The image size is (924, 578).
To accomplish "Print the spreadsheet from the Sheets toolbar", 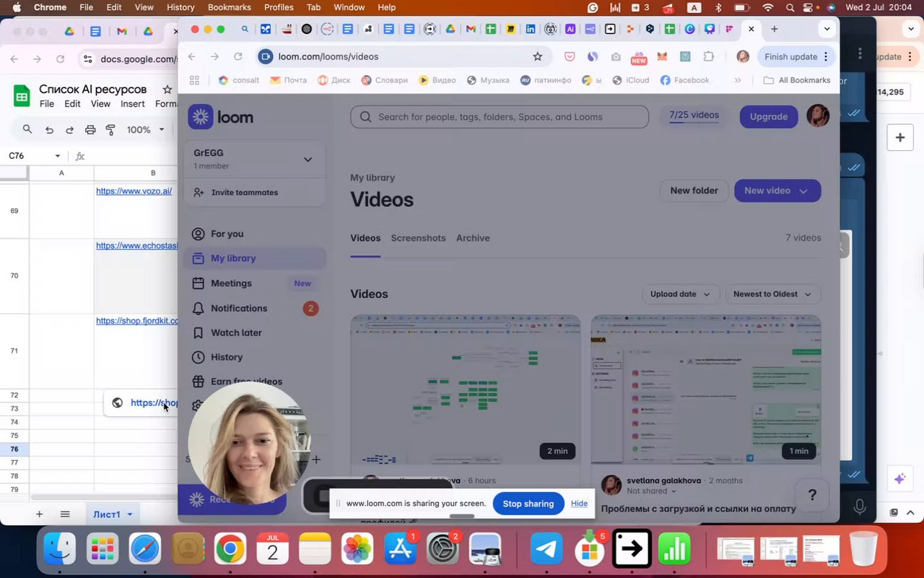I will tap(90, 130).
